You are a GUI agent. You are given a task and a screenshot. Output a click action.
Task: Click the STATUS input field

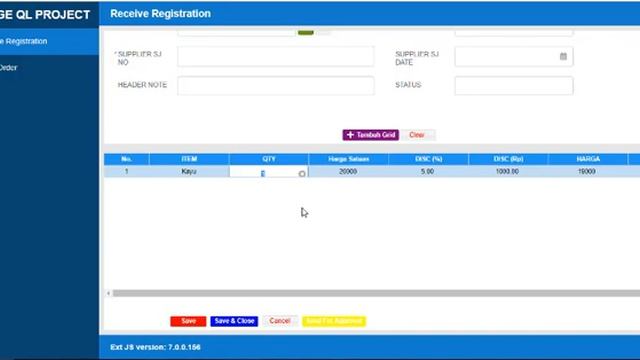click(x=513, y=85)
